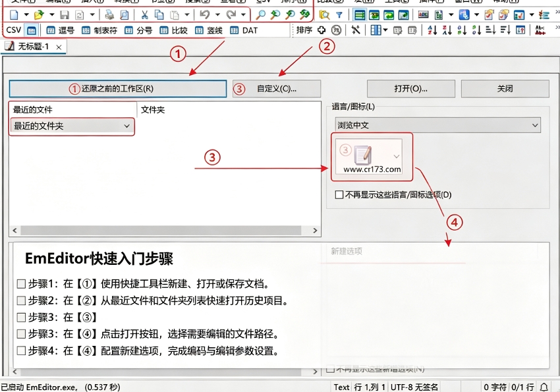Screen dimensions: 560x392
Task: Switch to the 无标题-1 document tab
Action: [34, 47]
